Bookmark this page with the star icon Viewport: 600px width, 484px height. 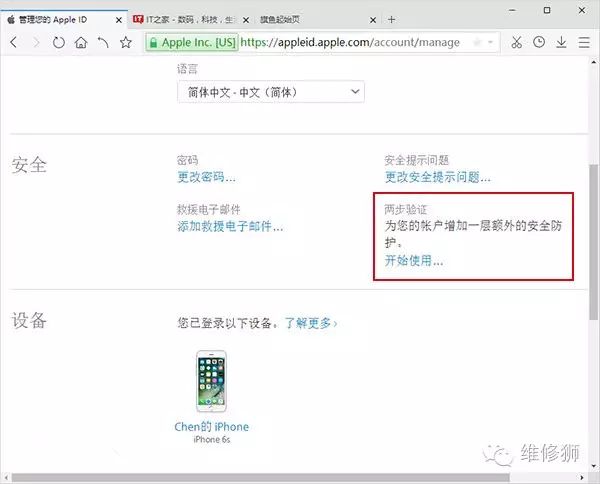pos(126,42)
